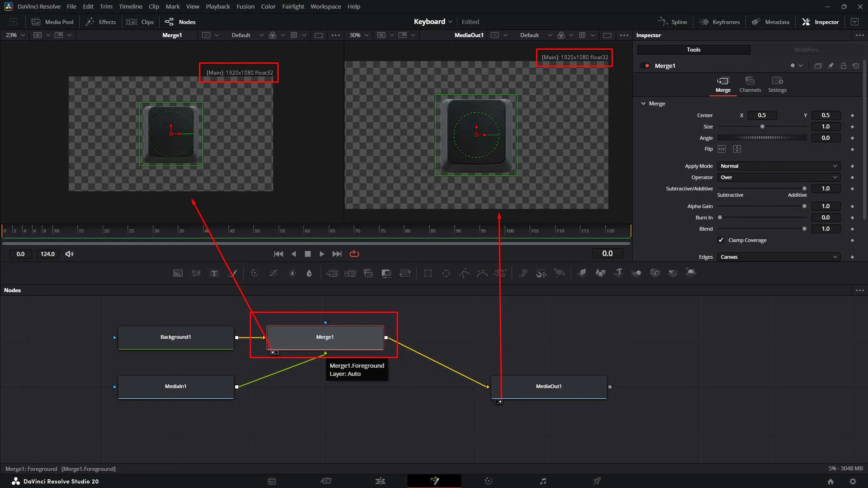Add a Color Curves node from toolbar

click(x=273, y=273)
